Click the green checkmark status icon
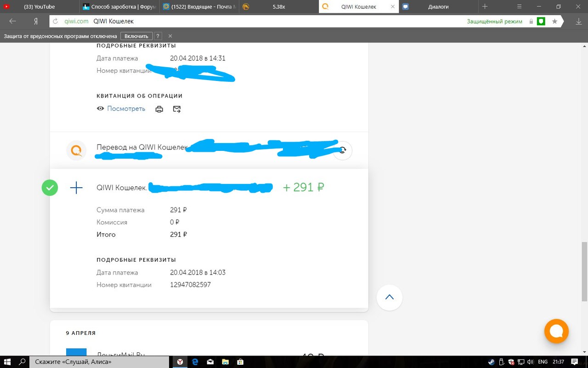 (50, 187)
